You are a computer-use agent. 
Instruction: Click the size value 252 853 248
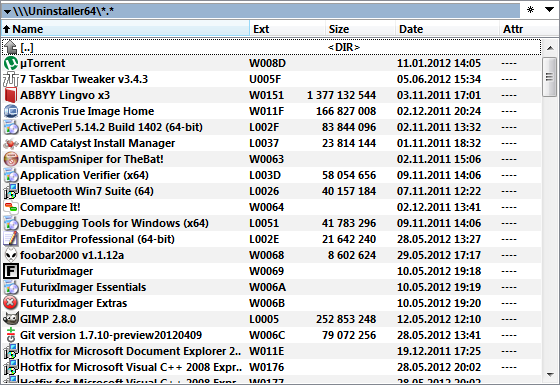[346, 319]
